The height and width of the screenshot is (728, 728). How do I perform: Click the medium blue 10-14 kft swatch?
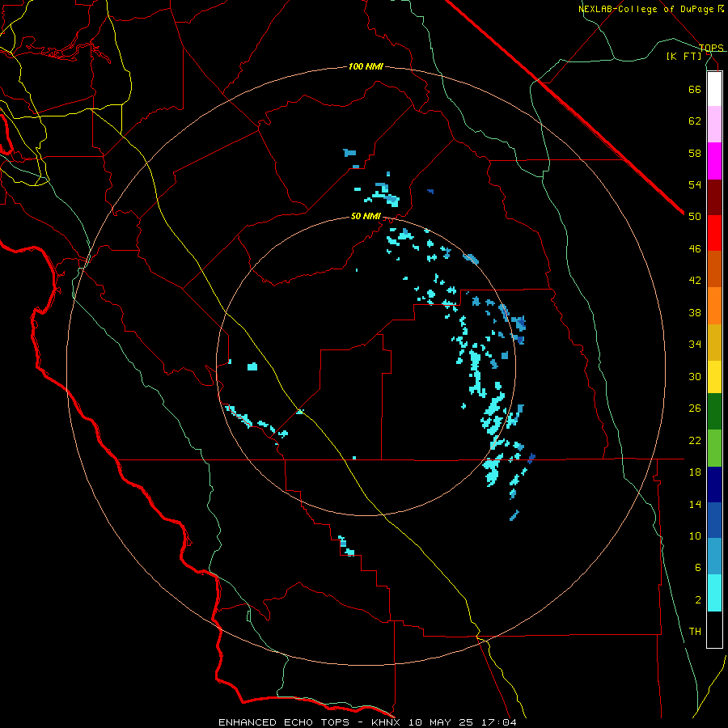(x=714, y=520)
